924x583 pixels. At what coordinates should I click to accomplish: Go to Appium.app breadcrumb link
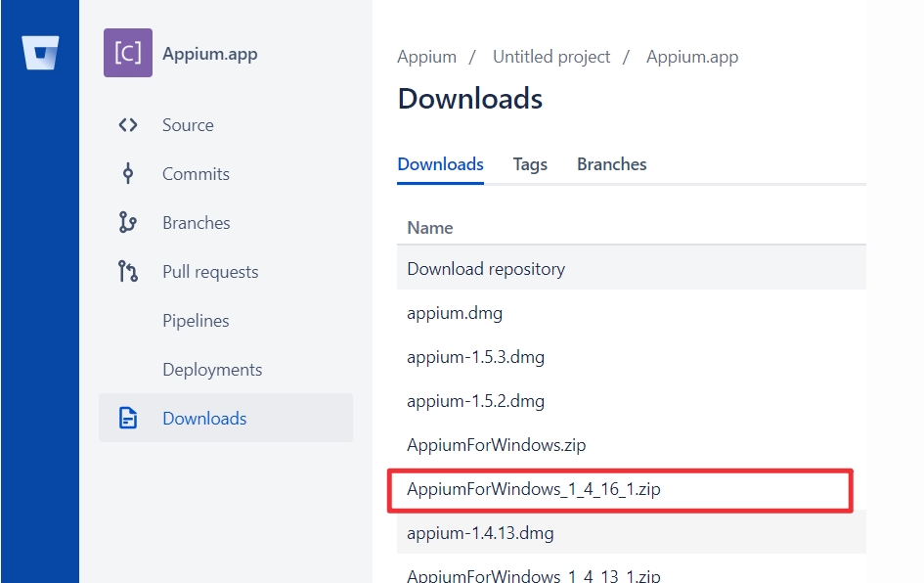(692, 57)
